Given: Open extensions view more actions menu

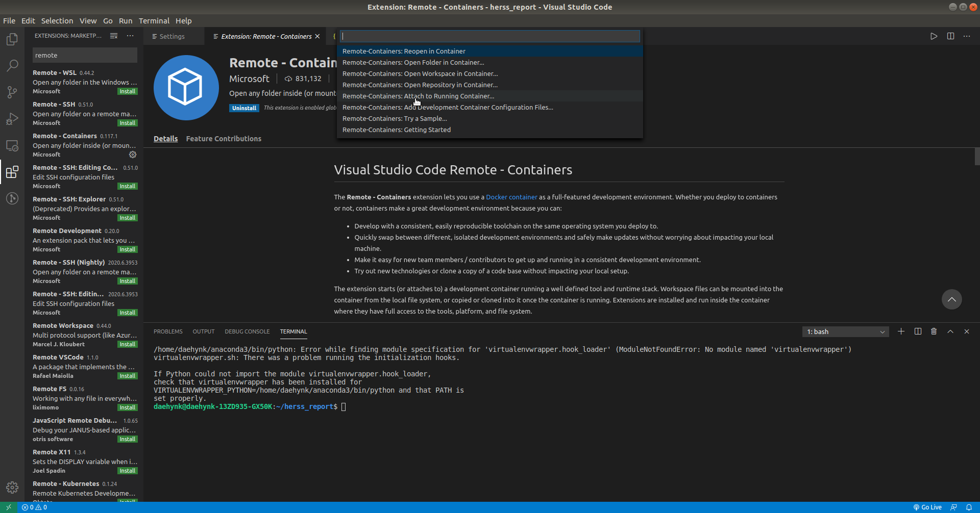Looking at the screenshot, I should coord(130,36).
